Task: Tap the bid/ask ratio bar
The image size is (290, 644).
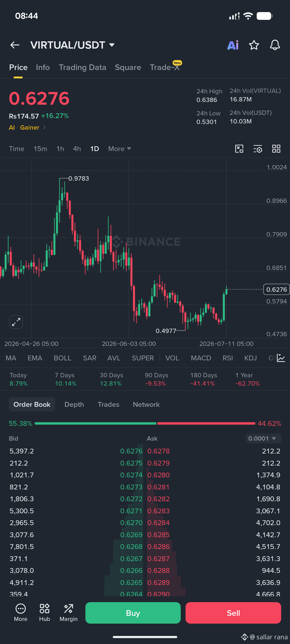Action: (x=145, y=423)
